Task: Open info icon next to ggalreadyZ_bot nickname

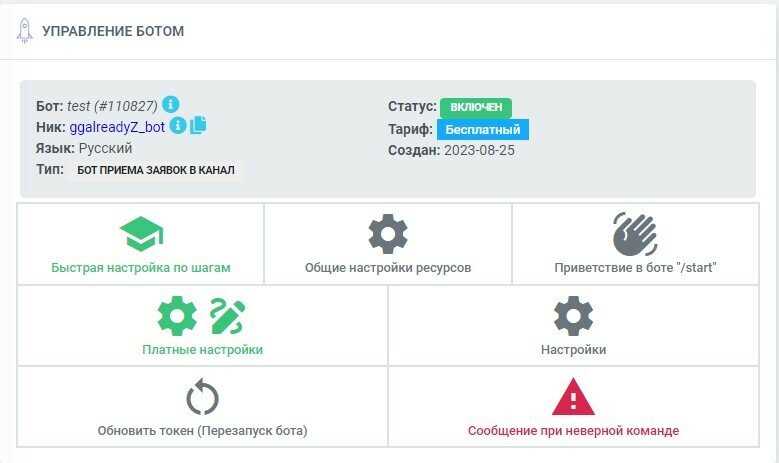Action: coord(178,125)
